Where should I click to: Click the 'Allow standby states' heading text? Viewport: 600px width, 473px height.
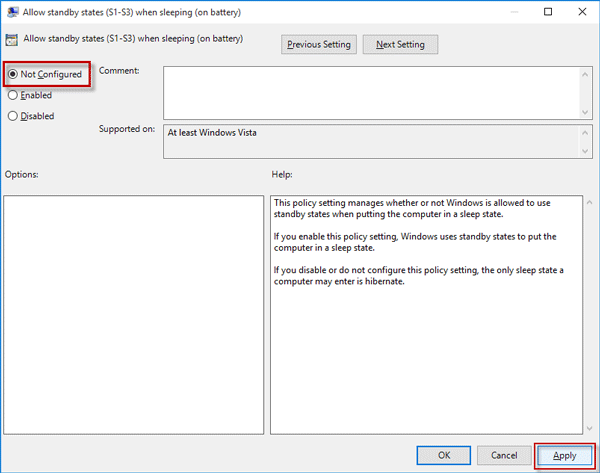[x=133, y=39]
